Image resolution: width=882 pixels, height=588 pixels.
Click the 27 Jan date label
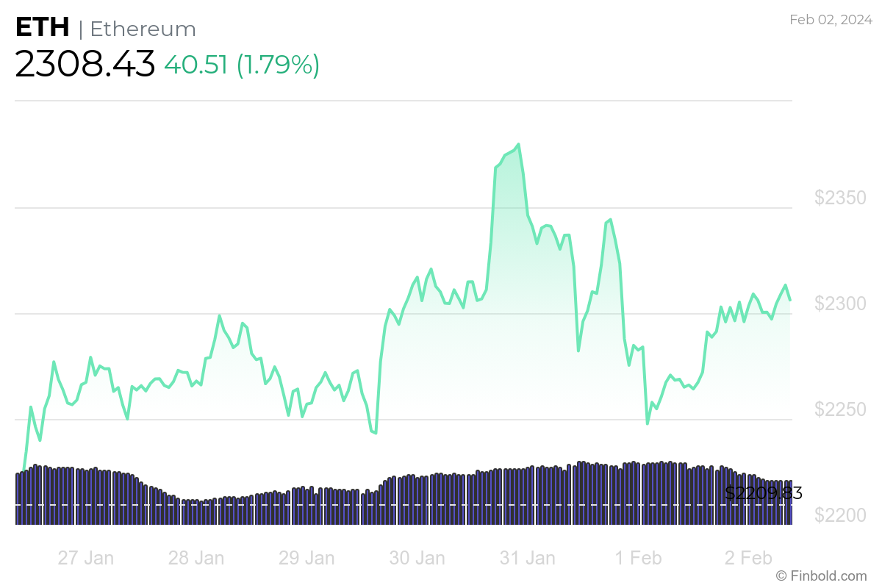click(86, 558)
